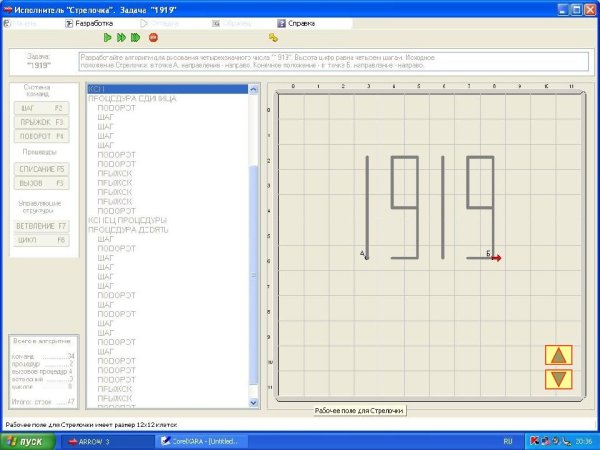600x450 pixels.
Task: Add a ВЕТВЛЕНИЕ branching structure
Action: point(41,226)
